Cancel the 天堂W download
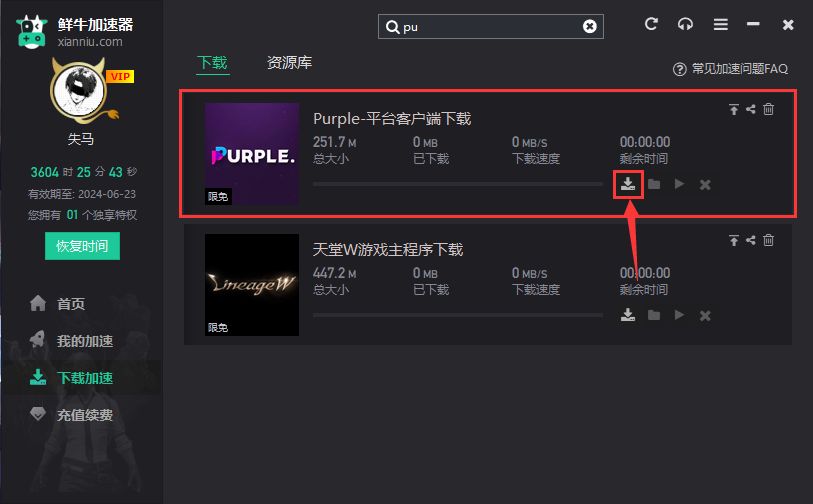Screen dimensions: 813x504 705,315
